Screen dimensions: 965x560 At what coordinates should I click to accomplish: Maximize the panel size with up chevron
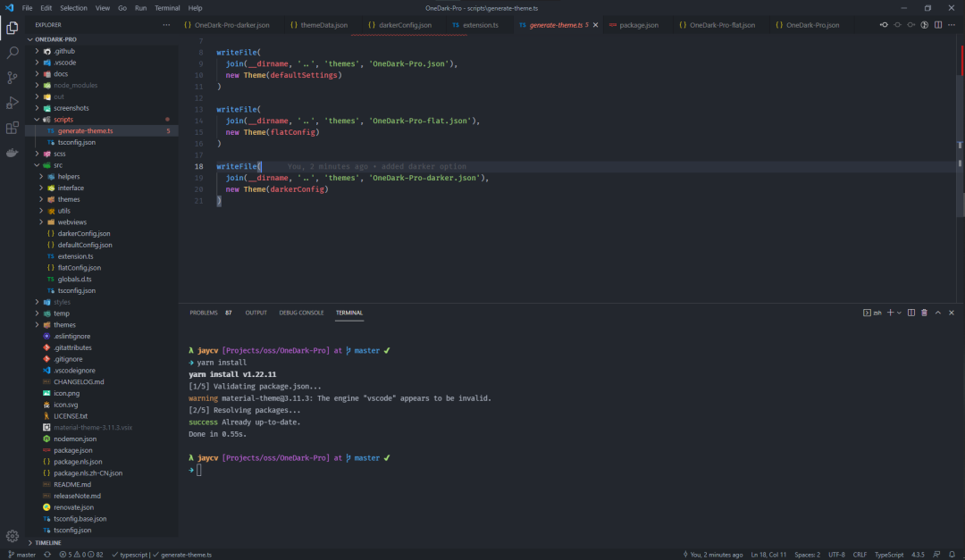tap(938, 313)
